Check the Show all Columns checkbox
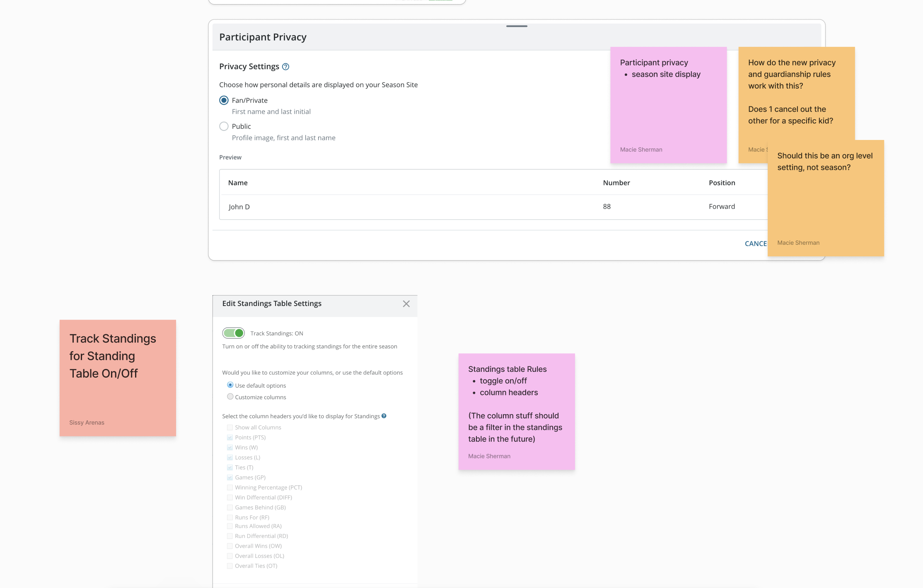Image resolution: width=923 pixels, height=588 pixels. pos(230,427)
